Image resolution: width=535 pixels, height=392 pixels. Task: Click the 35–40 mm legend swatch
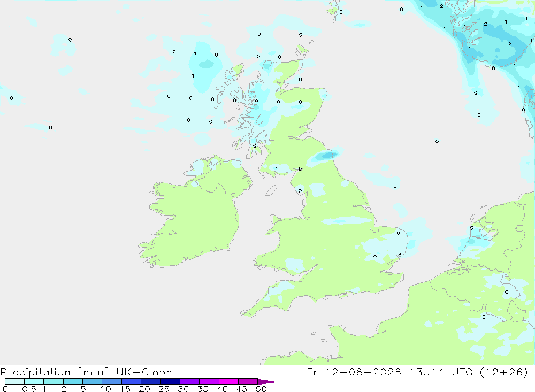pyautogui.click(x=209, y=381)
